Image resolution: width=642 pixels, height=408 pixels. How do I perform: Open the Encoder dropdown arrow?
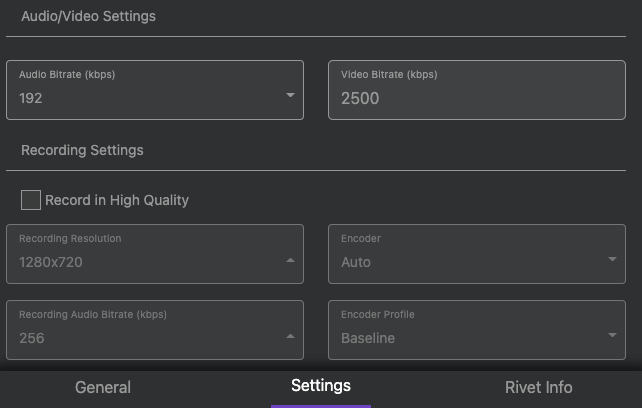tap(613, 259)
